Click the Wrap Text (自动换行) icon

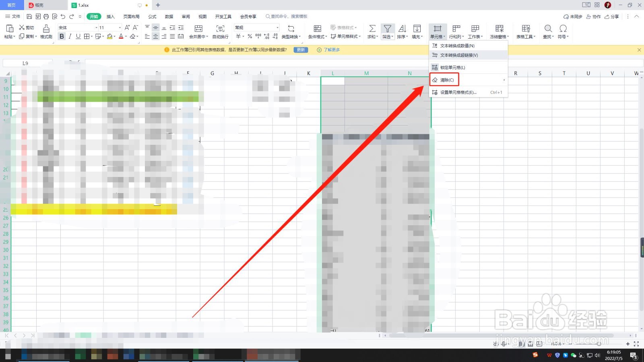(220, 29)
